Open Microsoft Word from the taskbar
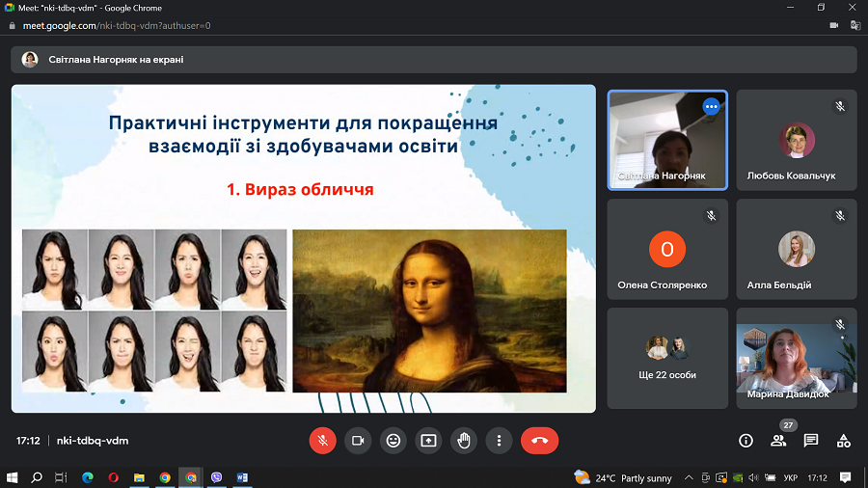Image resolution: width=868 pixels, height=488 pixels. (x=242, y=477)
